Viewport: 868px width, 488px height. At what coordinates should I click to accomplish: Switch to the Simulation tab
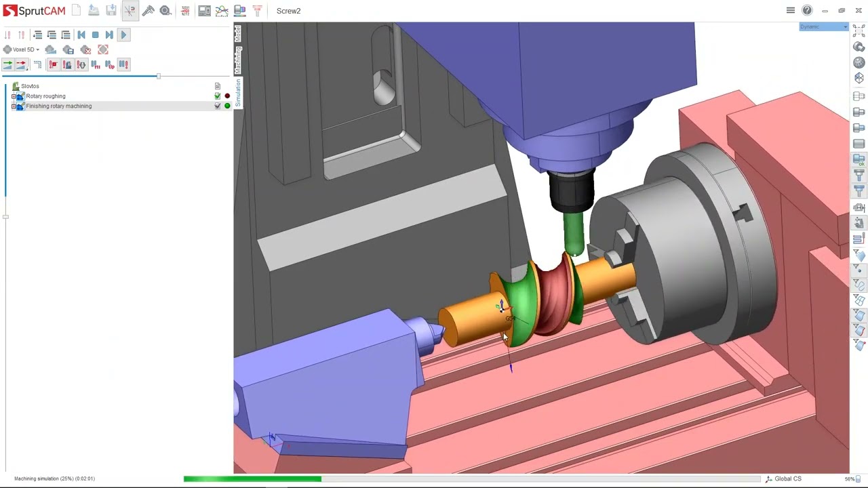point(238,92)
